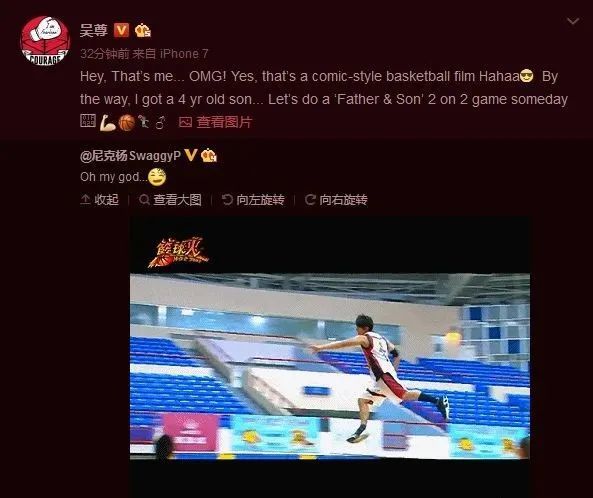Click the picture icon before 查看图片
Screen dimensions: 593x498
tap(185, 122)
